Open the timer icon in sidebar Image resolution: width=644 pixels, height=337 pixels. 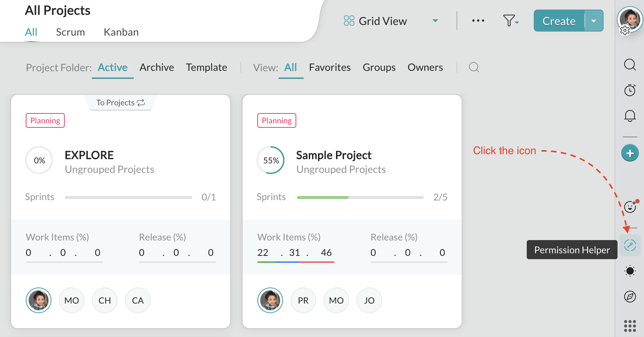coord(630,90)
